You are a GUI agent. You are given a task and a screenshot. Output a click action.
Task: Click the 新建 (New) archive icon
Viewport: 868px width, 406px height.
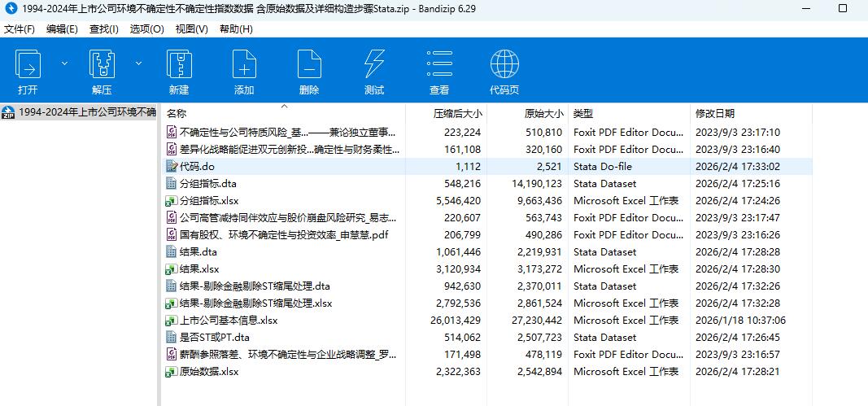[179, 63]
